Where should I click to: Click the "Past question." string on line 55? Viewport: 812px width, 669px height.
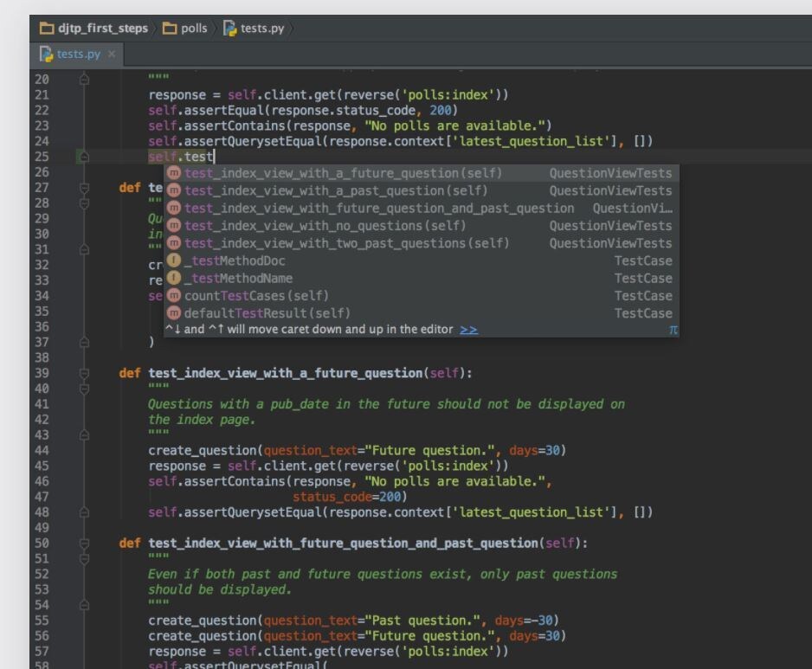click(x=422, y=621)
